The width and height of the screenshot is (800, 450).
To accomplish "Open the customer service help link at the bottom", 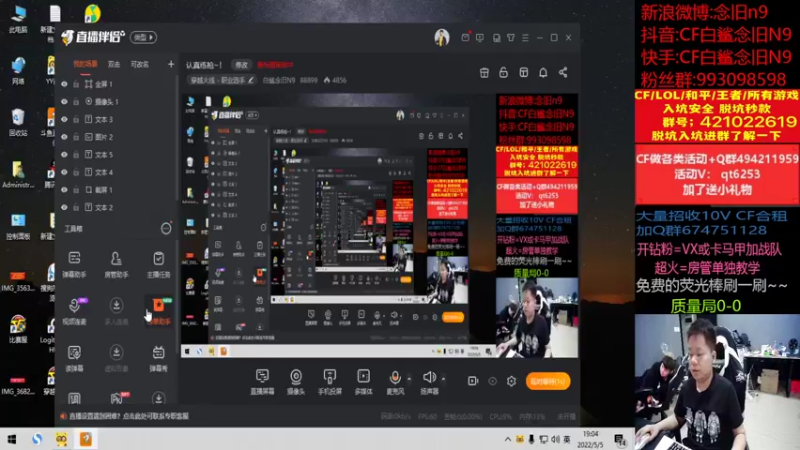I will [x=129, y=416].
